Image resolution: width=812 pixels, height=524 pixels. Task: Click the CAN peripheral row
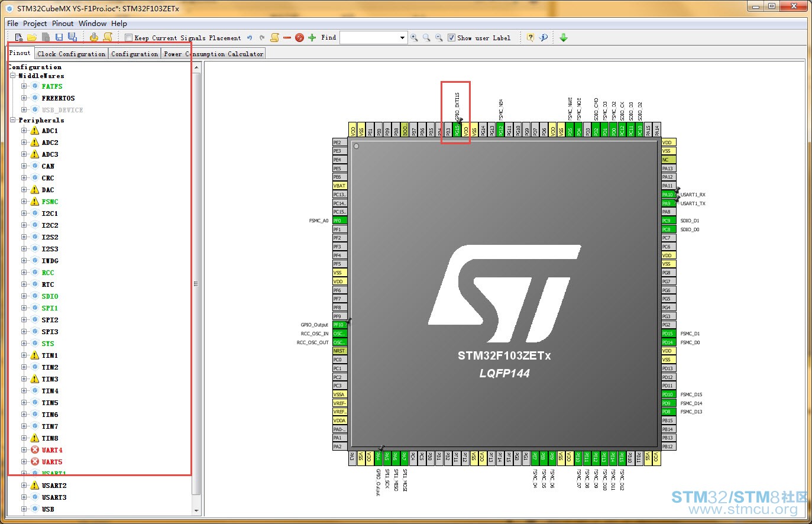point(47,166)
